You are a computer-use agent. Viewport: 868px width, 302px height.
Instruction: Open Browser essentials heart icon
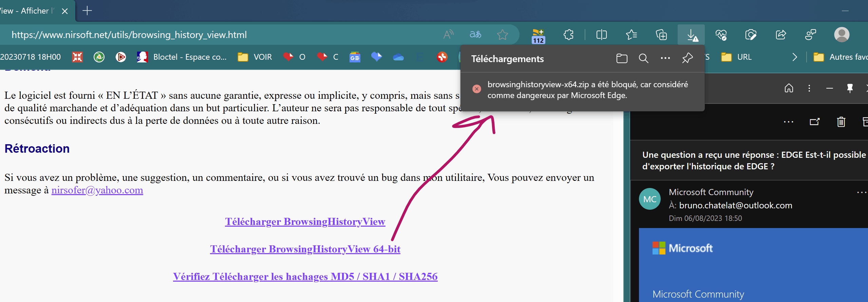click(x=721, y=35)
